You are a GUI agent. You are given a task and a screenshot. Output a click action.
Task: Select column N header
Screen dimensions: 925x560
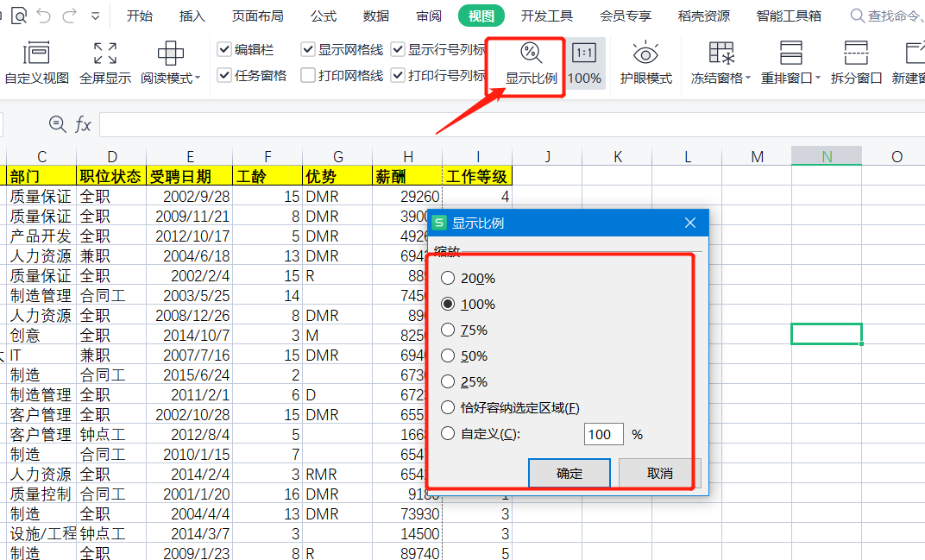click(827, 156)
